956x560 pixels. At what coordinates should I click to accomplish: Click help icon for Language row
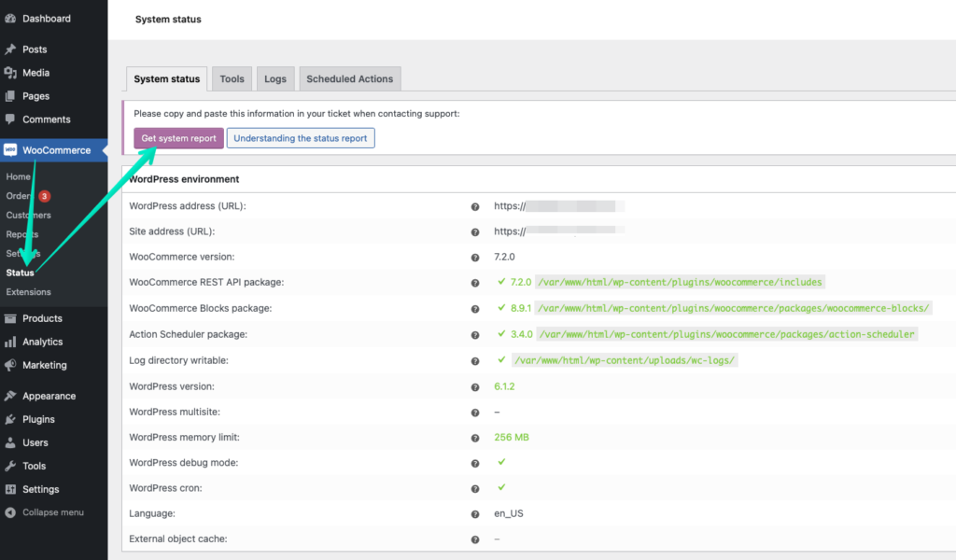475,514
